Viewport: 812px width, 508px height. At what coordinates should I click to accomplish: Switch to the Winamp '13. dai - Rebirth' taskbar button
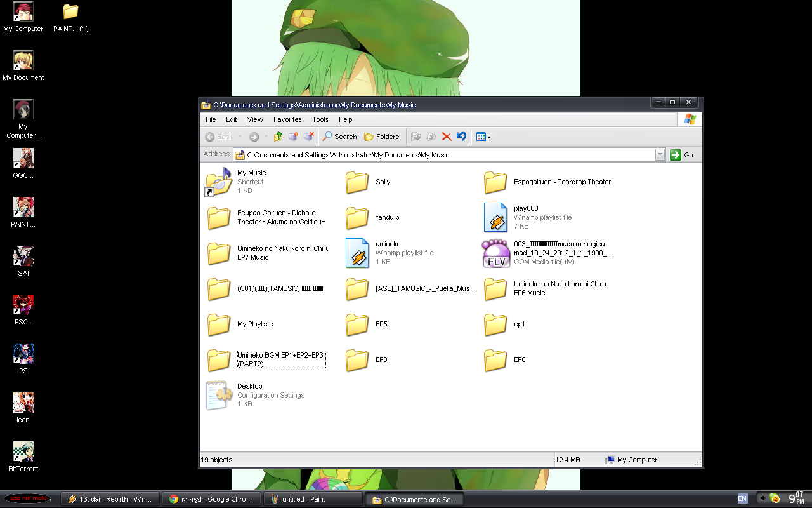pyautogui.click(x=110, y=499)
